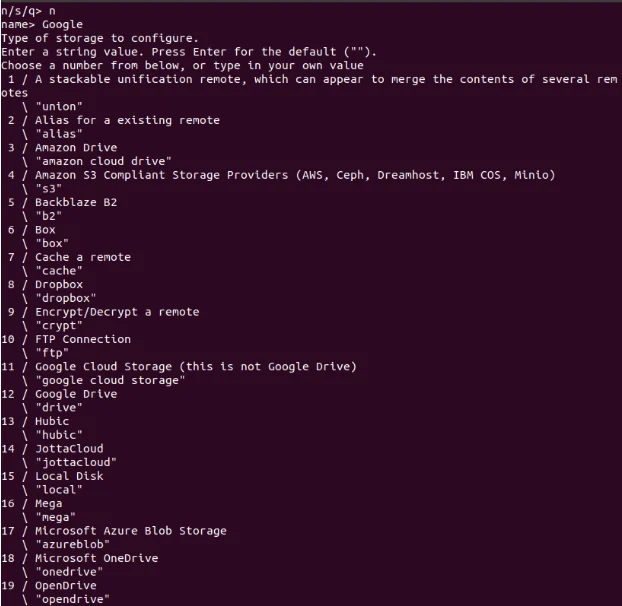Select the "jottacloud" value text

(x=76, y=462)
